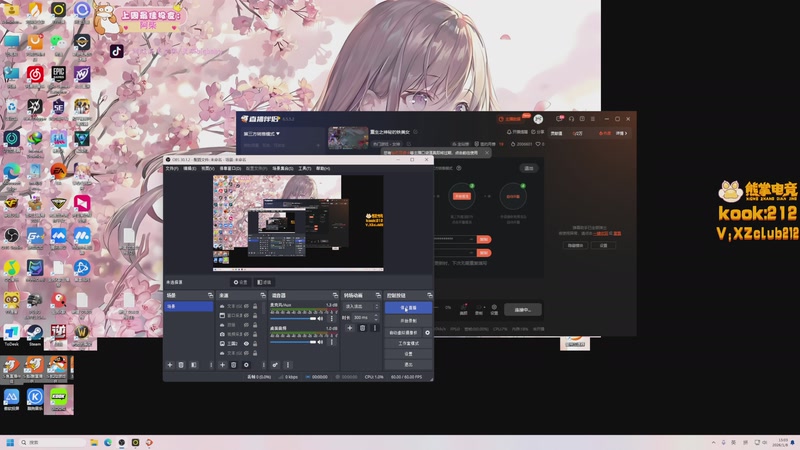Viewport: 800px width, 450px height.
Task: Remove the transition via the 转场动画 panel trash icon
Action: [362, 328]
